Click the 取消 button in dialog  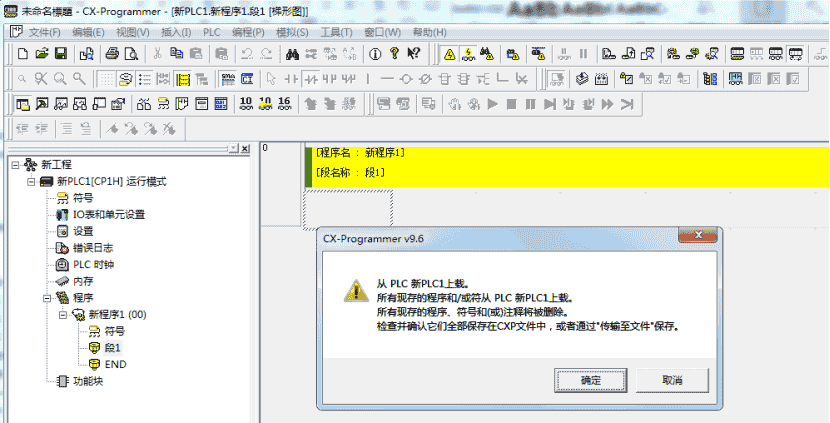(672, 380)
